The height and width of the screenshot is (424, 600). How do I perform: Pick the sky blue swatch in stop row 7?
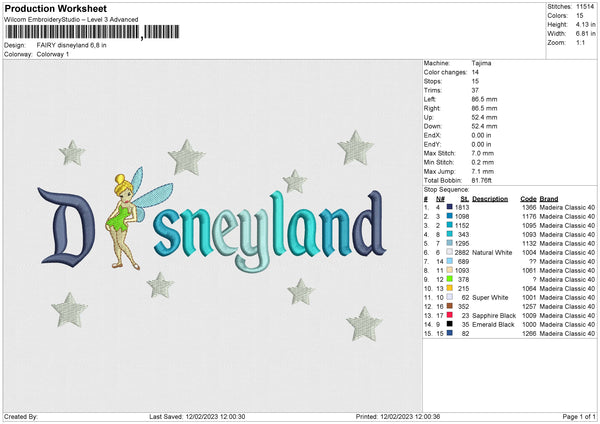pyautogui.click(x=449, y=261)
